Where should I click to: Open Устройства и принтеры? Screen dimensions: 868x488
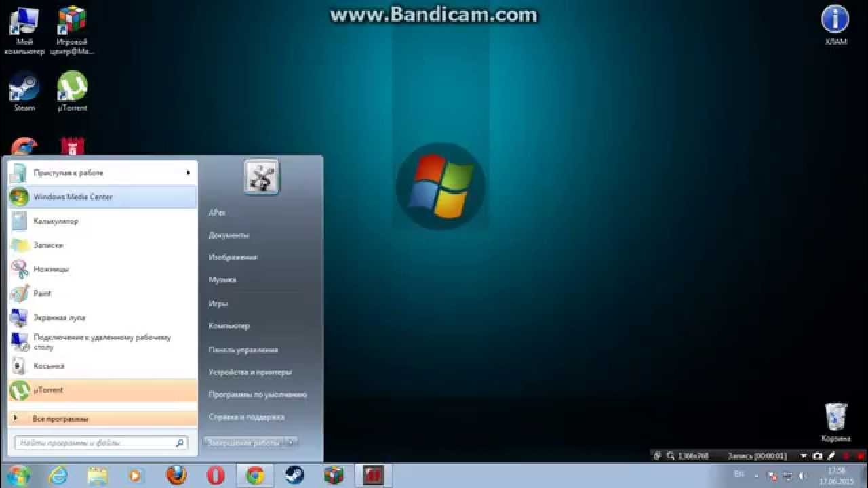(x=250, y=372)
